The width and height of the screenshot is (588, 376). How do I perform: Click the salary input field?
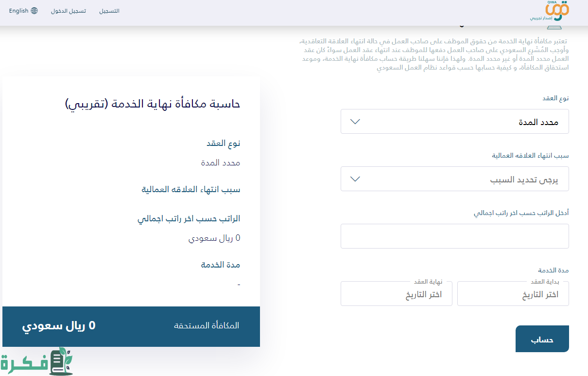tap(454, 236)
